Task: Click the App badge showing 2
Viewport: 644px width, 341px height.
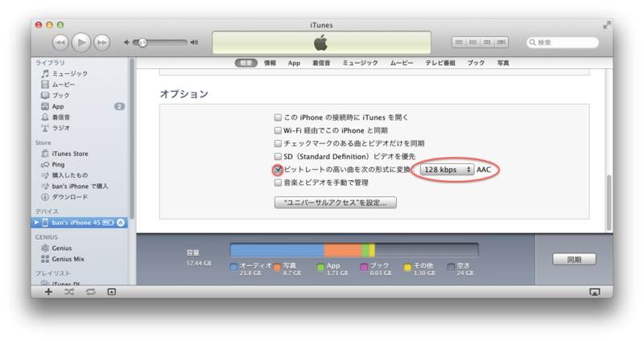Action: coord(119,106)
